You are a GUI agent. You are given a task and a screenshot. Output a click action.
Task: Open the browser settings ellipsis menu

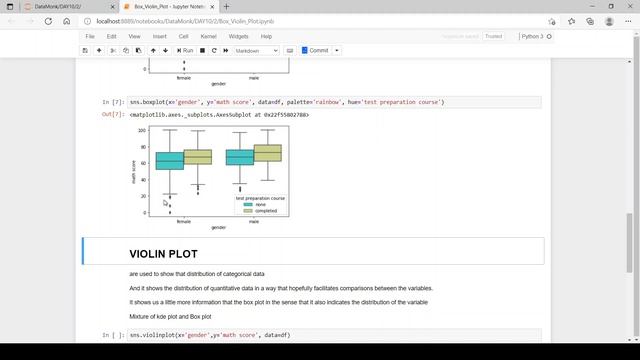tap(628, 21)
